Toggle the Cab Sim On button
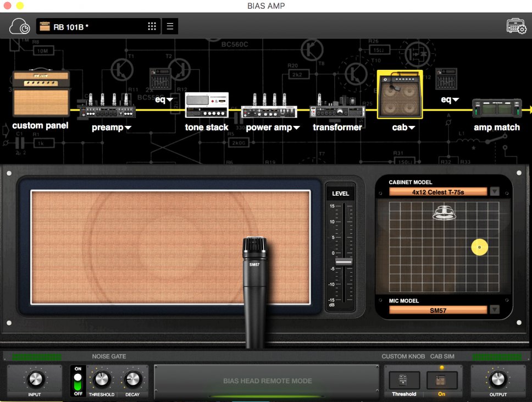This screenshot has width=532, height=402. click(x=442, y=381)
